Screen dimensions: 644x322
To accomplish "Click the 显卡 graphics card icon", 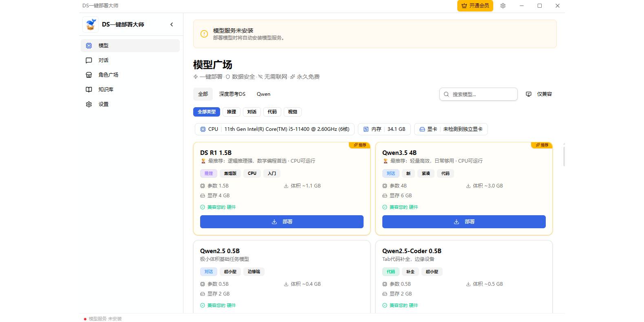I will (422, 129).
